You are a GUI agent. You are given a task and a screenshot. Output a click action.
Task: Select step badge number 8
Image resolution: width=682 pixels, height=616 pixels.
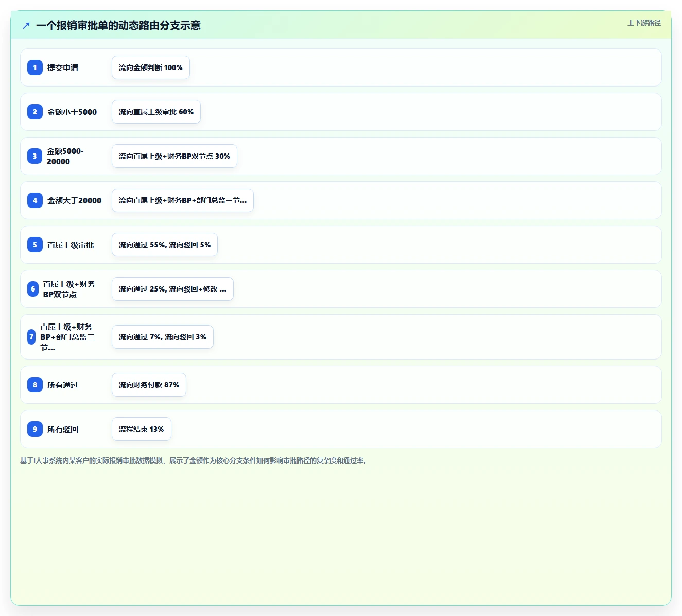click(35, 385)
